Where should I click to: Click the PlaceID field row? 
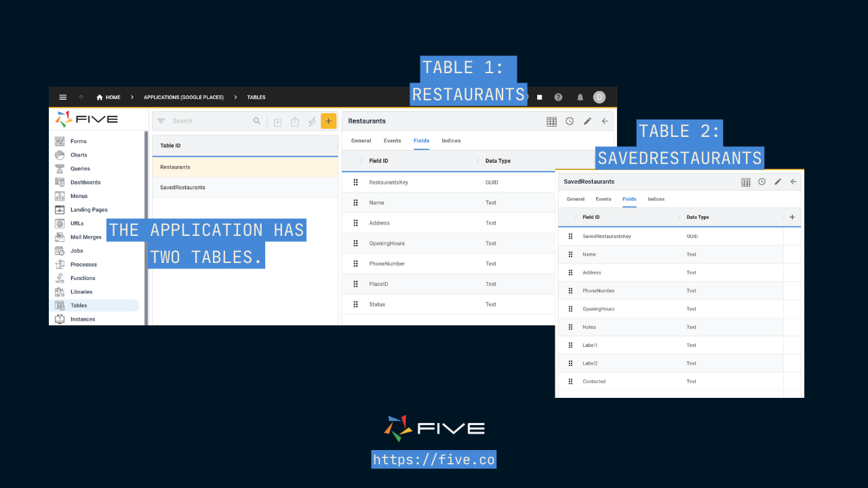(449, 284)
